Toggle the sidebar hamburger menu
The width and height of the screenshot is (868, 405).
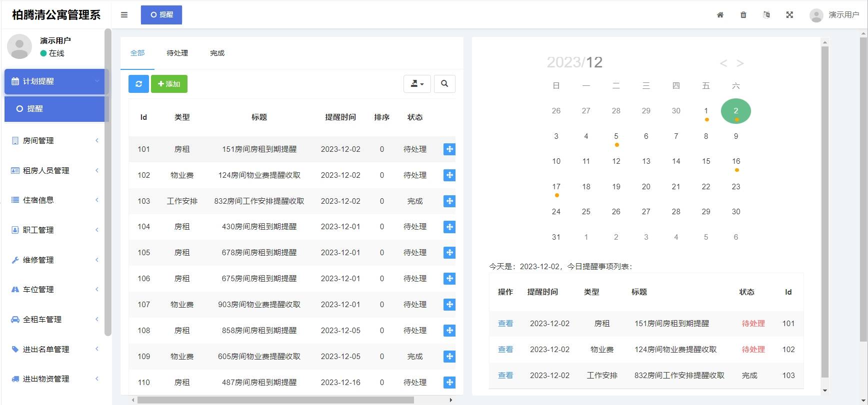pos(124,15)
